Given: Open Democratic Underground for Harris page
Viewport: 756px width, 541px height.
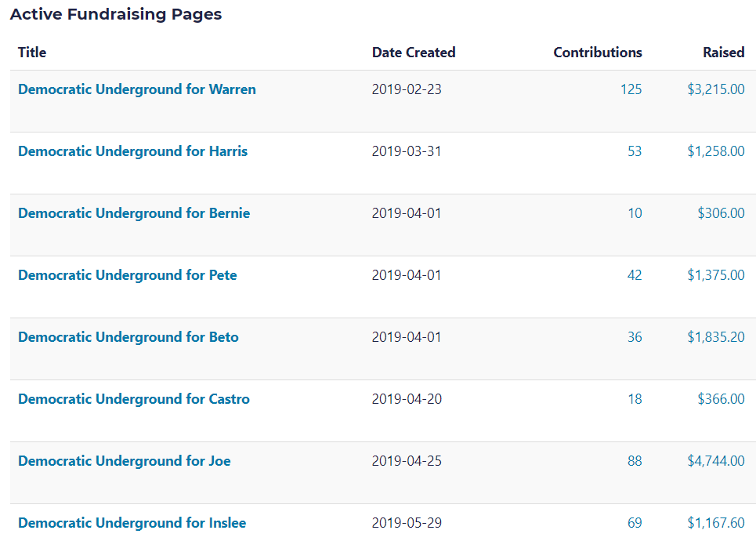Looking at the screenshot, I should point(132,151).
